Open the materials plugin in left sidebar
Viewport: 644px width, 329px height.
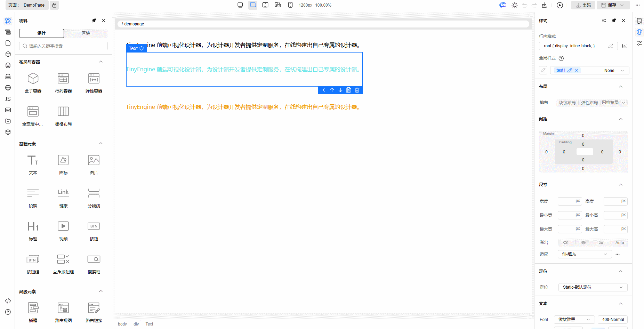click(x=8, y=21)
